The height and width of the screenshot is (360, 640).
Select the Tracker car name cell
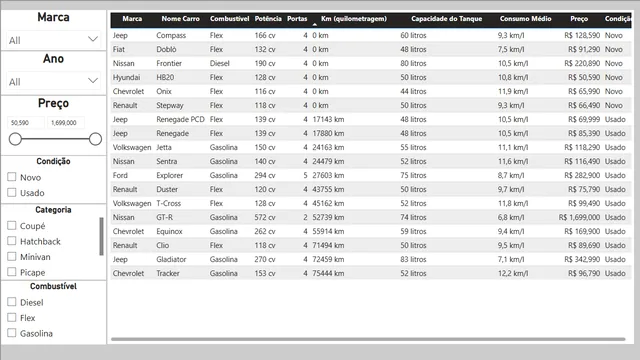[x=168, y=273]
